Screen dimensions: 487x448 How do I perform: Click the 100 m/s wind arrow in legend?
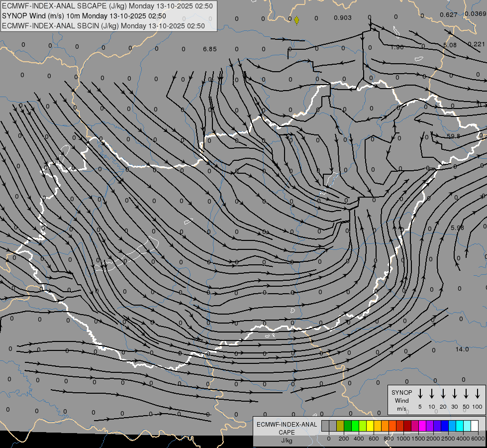click(478, 394)
